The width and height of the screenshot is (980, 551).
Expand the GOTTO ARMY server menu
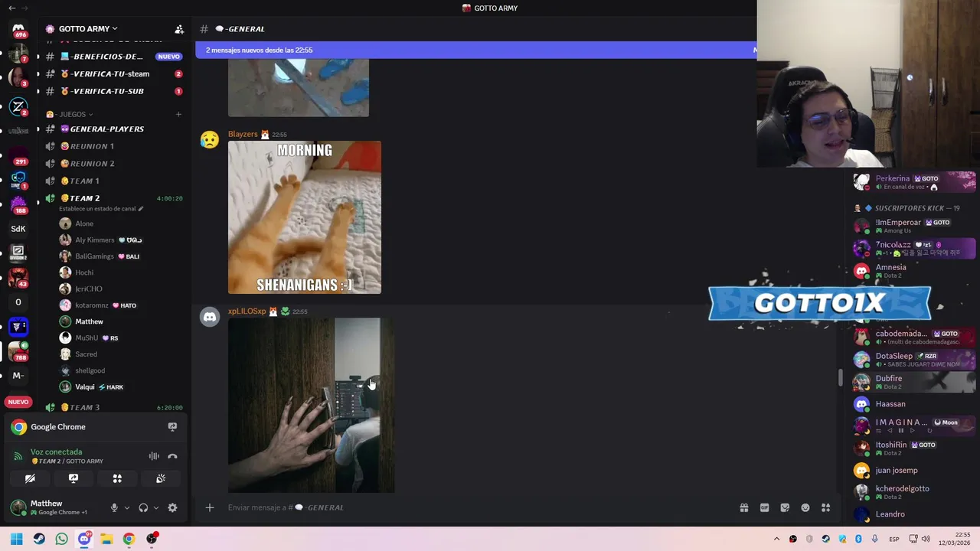(x=88, y=29)
